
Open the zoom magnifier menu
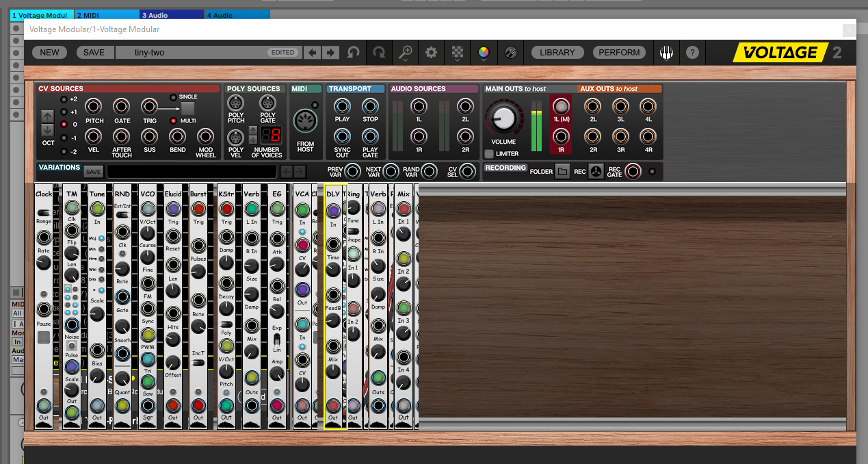406,52
